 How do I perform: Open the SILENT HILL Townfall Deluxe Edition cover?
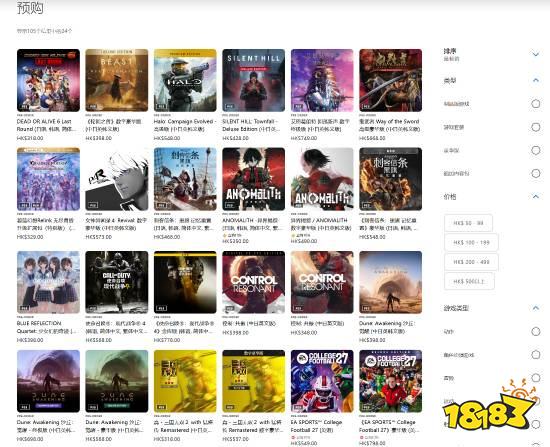pos(253,80)
